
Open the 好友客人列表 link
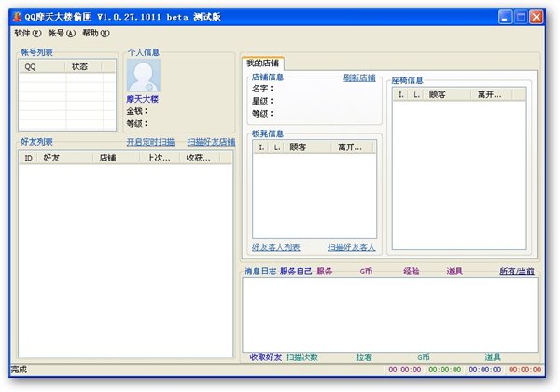276,247
